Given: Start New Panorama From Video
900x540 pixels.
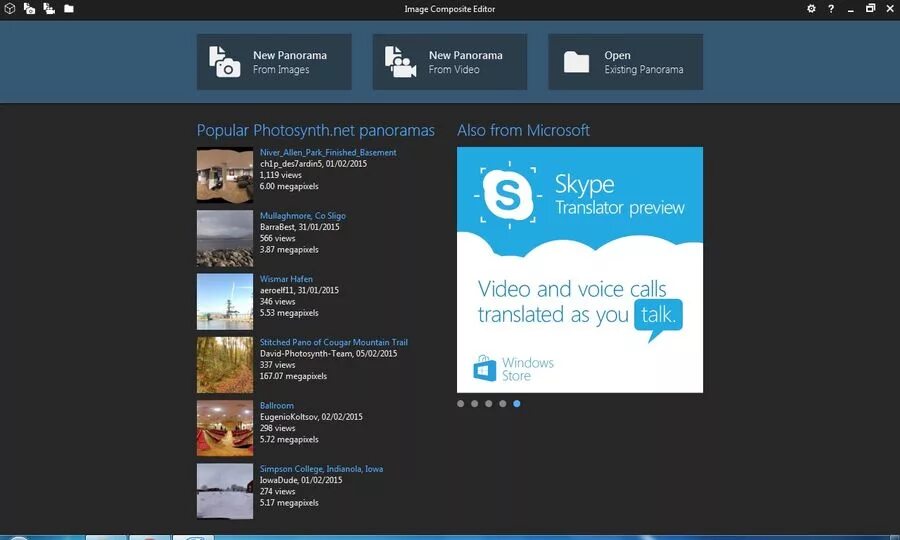Looking at the screenshot, I should click(450, 61).
